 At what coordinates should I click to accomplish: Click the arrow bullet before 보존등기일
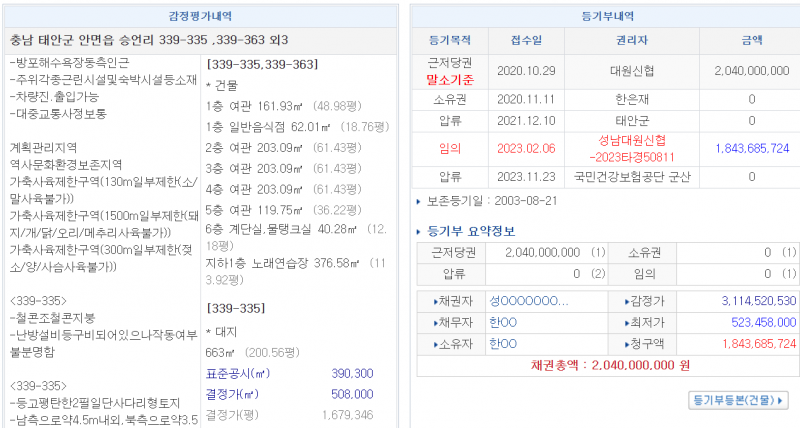click(x=418, y=201)
